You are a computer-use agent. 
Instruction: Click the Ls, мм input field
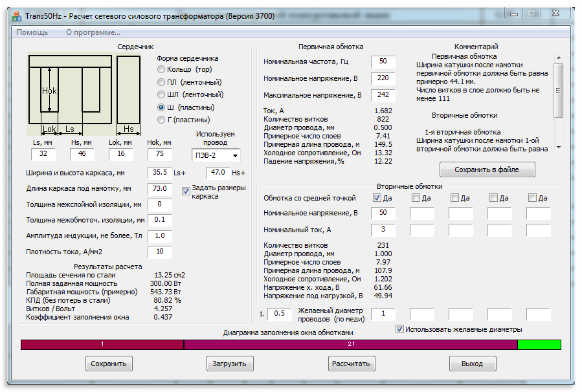pyautogui.click(x=43, y=154)
